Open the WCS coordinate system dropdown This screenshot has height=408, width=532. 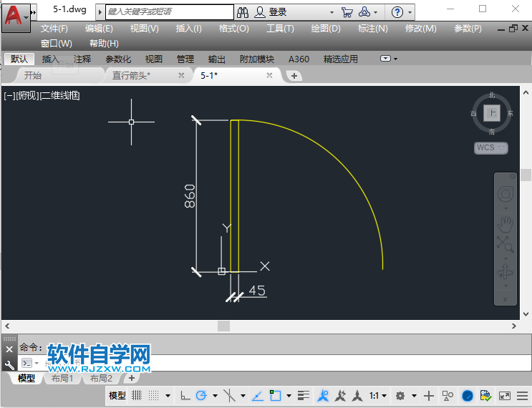click(x=490, y=147)
